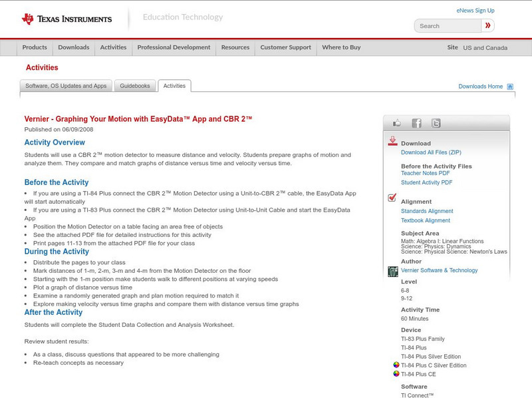
Task: Open the eNews Sign Up link
Action: (475, 11)
